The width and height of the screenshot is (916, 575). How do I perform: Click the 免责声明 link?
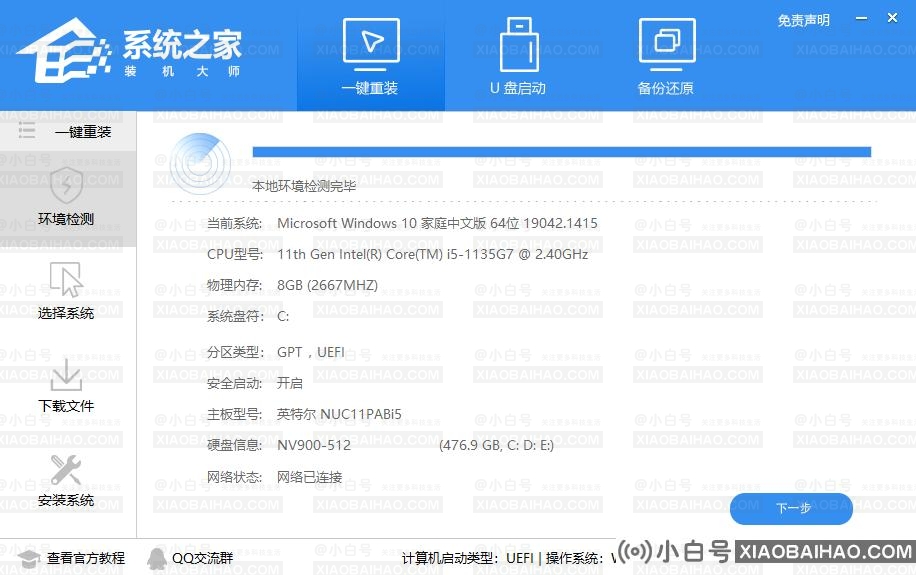point(803,20)
